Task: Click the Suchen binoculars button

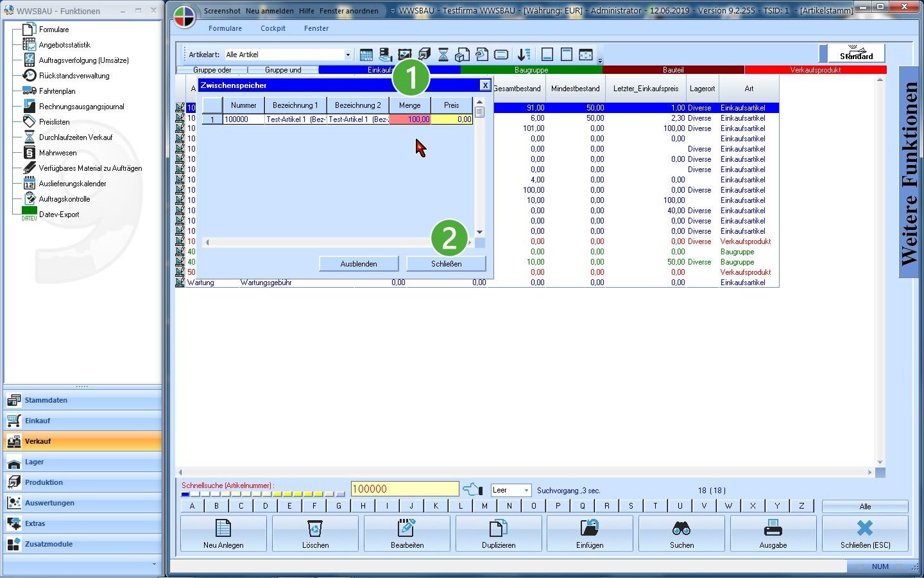Action: [x=681, y=534]
